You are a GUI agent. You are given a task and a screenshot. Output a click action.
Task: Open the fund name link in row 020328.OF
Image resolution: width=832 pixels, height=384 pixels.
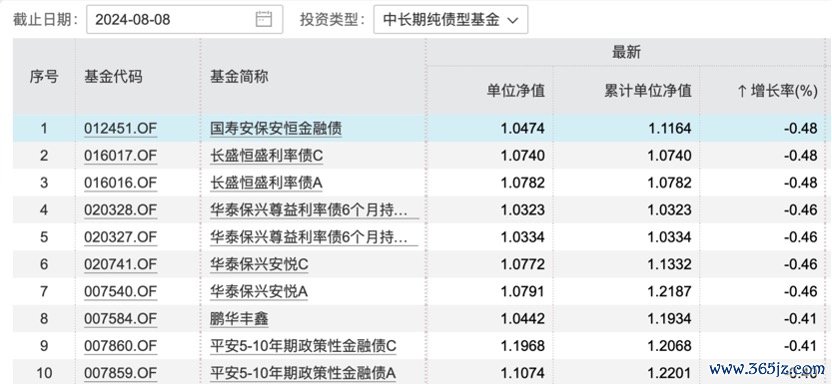[314, 210]
